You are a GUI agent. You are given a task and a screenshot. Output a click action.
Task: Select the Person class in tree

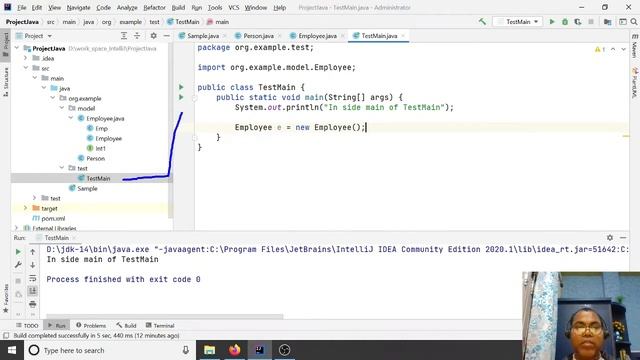[96, 158]
